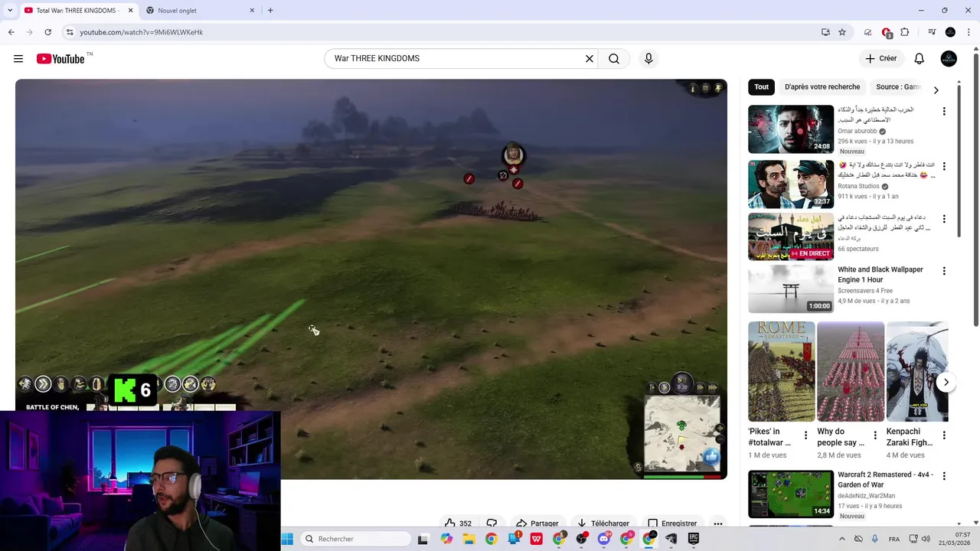Expand the tab search dropdown
The height and width of the screenshot is (551, 980).
click(9, 11)
